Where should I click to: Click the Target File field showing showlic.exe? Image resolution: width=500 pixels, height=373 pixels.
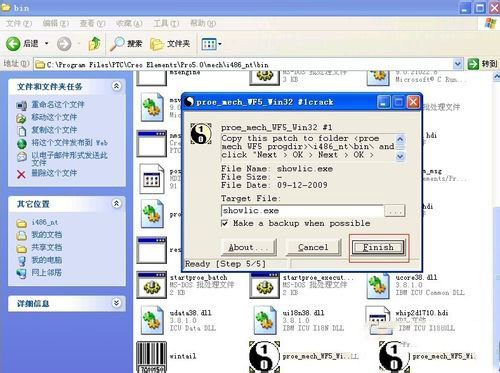(x=303, y=211)
